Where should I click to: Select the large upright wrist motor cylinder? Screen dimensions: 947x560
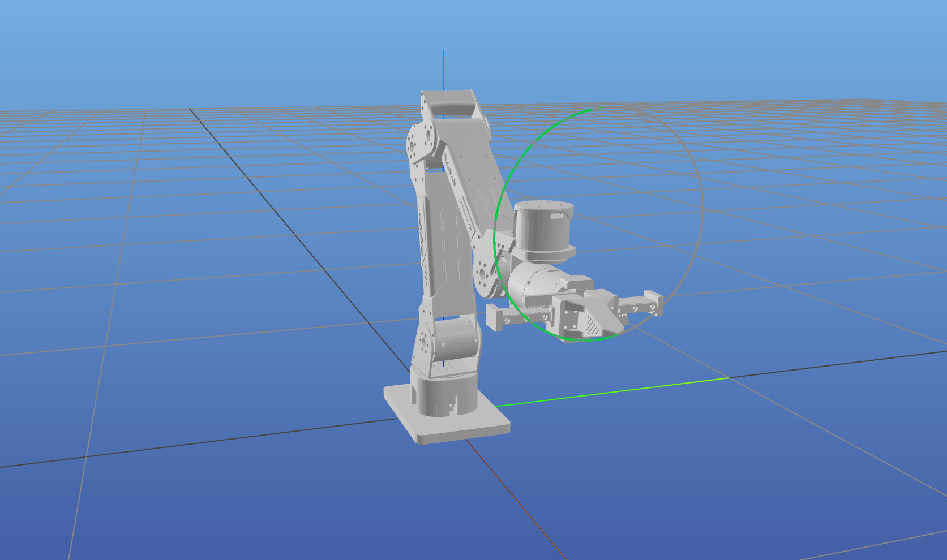542,231
